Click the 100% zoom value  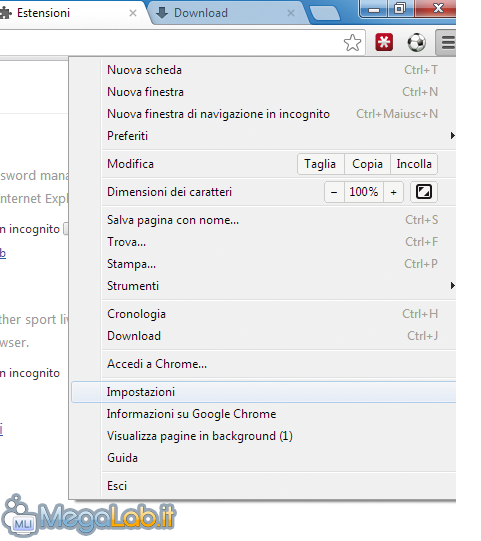tap(364, 192)
